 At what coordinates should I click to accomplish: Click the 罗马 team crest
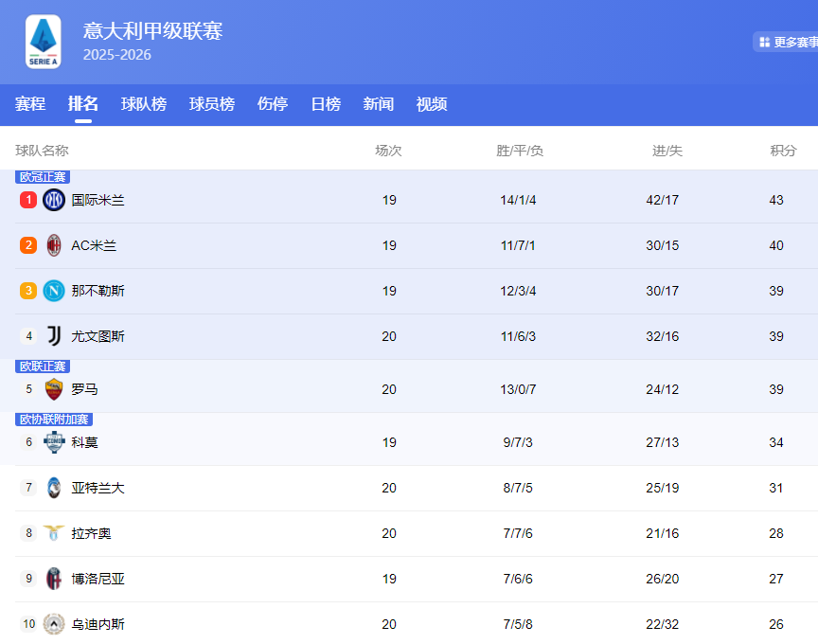[54, 389]
